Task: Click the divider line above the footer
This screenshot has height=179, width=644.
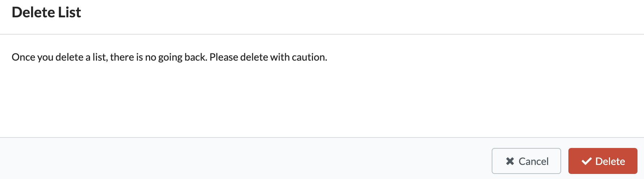Action: pos(322,137)
